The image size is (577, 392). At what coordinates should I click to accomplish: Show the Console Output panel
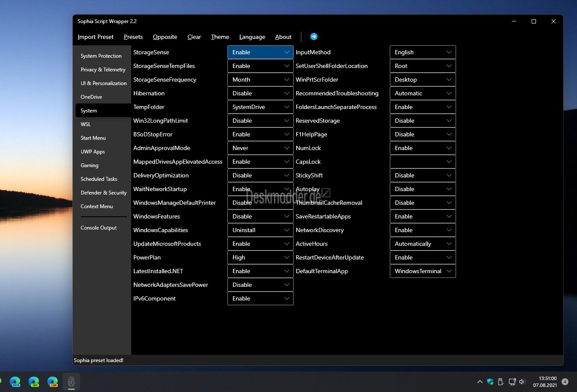click(x=99, y=228)
